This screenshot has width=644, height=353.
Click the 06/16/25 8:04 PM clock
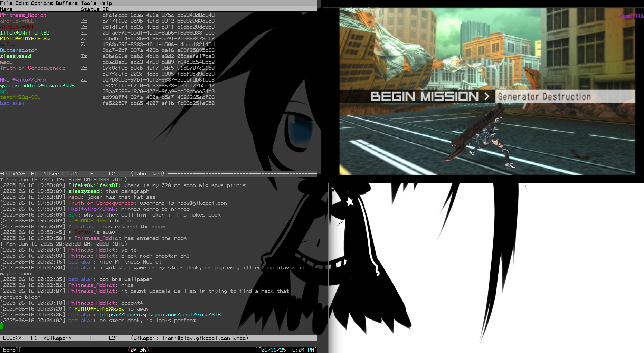tap(287, 350)
